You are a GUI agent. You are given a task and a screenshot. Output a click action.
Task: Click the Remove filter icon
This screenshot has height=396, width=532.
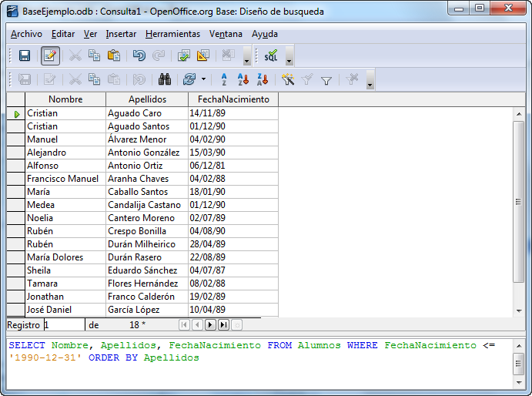tap(352, 79)
